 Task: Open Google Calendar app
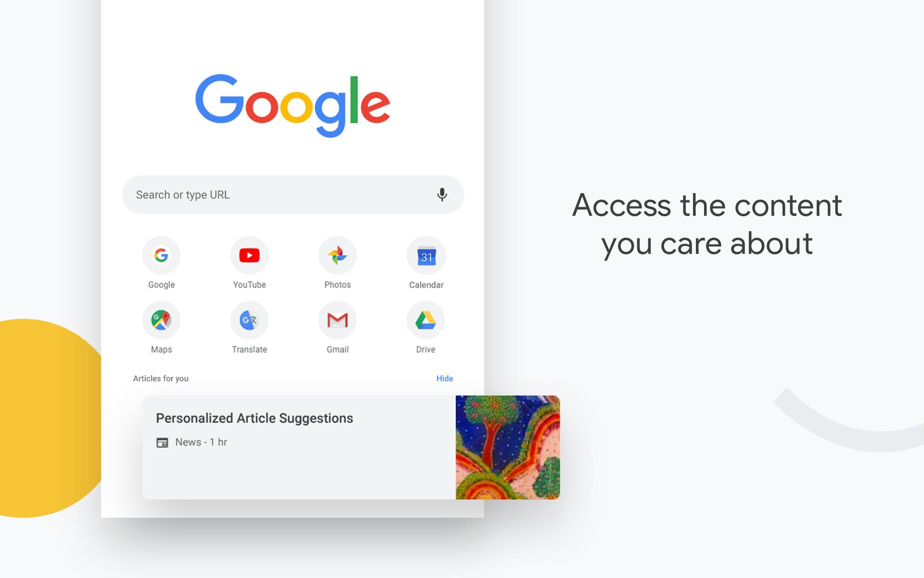click(425, 256)
